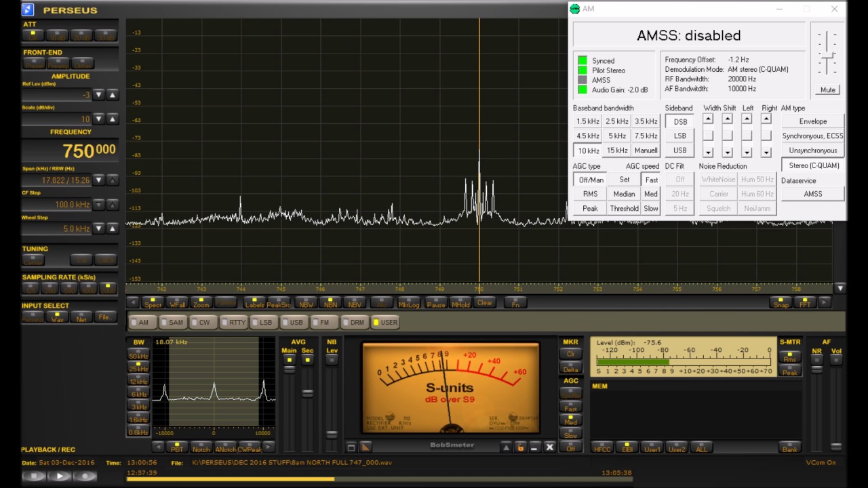Toggle the Snap tuning button
The image size is (868, 488).
(781, 303)
